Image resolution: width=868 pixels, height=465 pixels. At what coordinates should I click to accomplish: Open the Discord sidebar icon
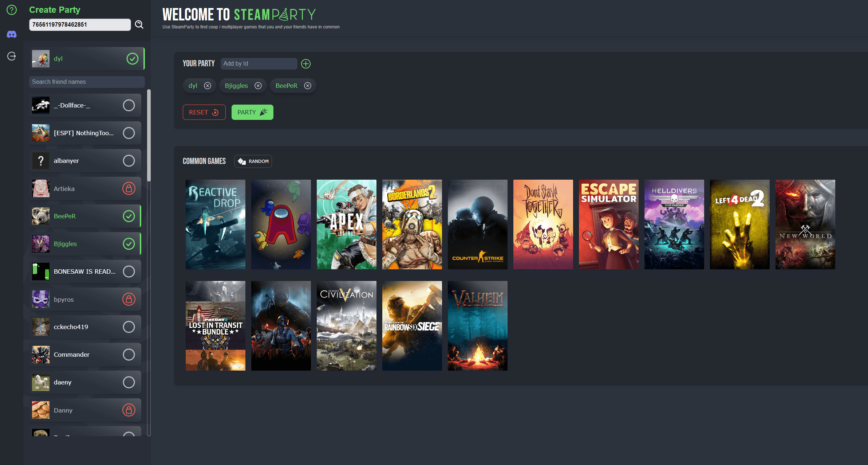tap(11, 34)
